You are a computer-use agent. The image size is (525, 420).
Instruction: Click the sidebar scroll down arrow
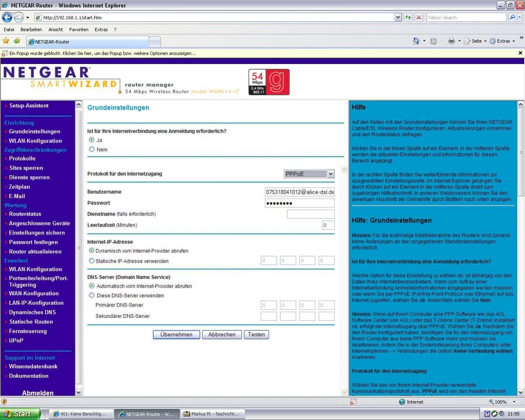coord(79,392)
